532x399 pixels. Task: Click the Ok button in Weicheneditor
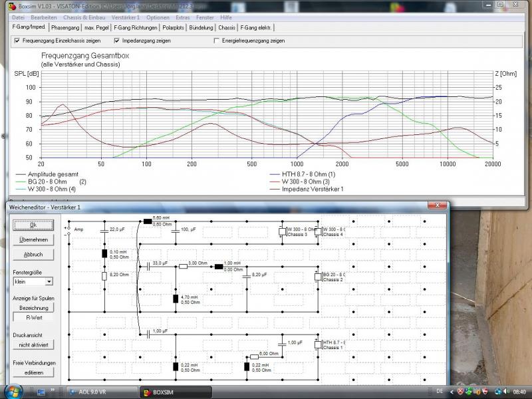(x=33, y=225)
